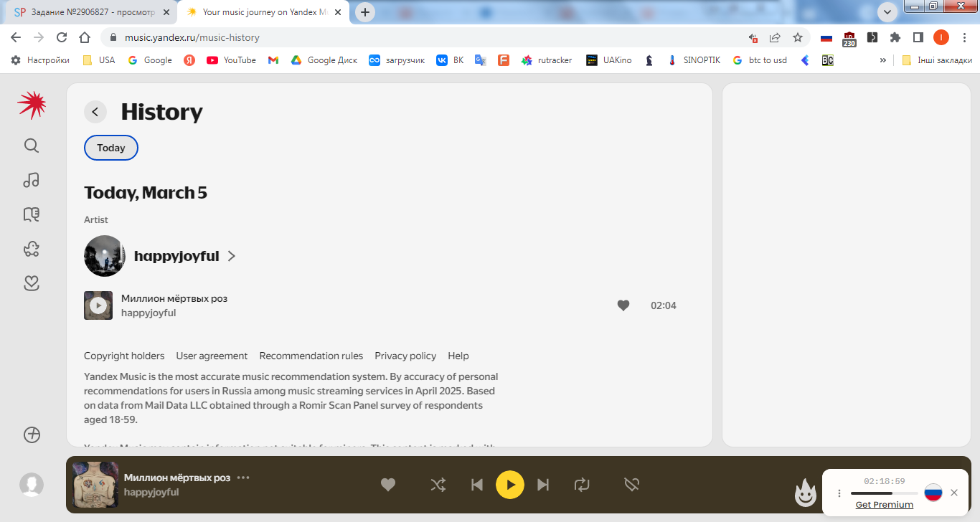980x522 pixels.
Task: Toggle repeat mode in the player
Action: (x=582, y=485)
